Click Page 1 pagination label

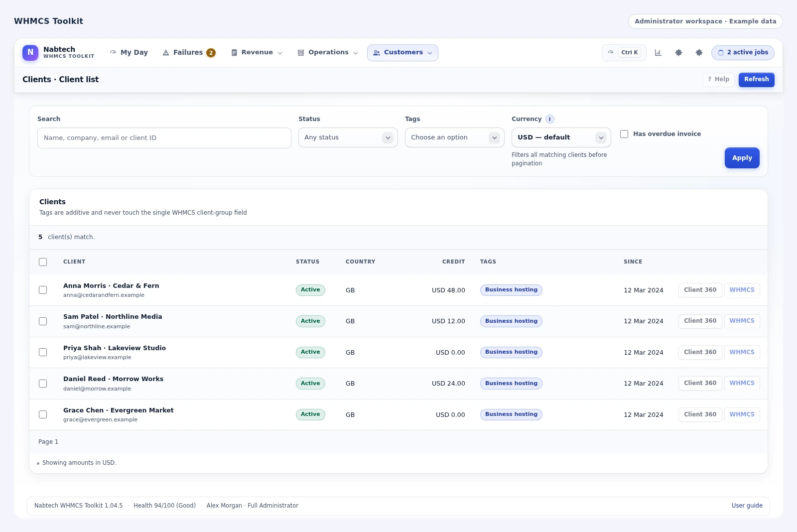[x=48, y=442]
